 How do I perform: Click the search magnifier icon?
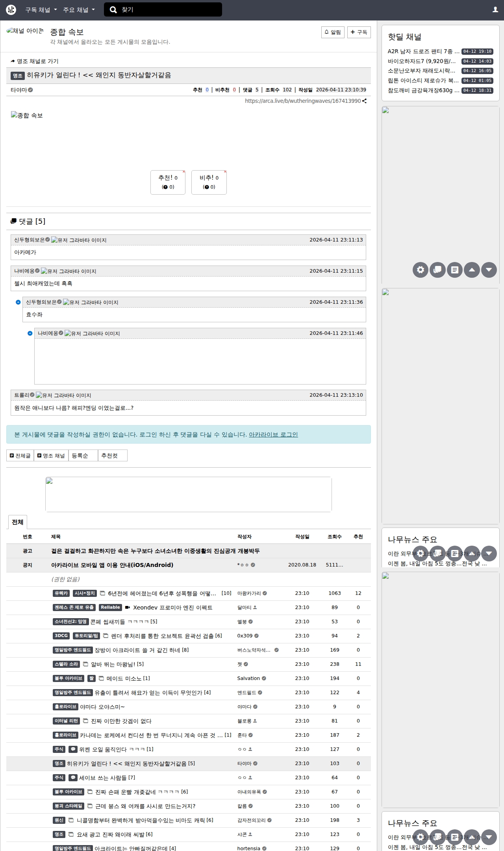[x=113, y=10]
